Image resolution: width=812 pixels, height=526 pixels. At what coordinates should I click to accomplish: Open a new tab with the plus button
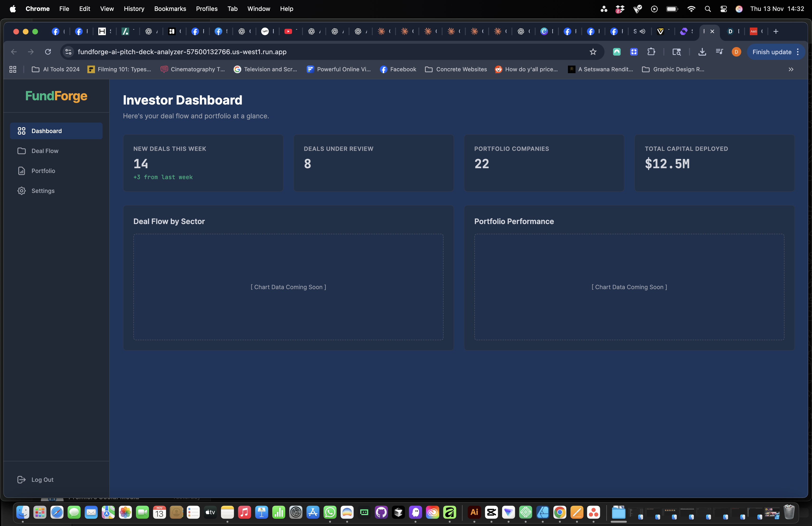pyautogui.click(x=776, y=31)
